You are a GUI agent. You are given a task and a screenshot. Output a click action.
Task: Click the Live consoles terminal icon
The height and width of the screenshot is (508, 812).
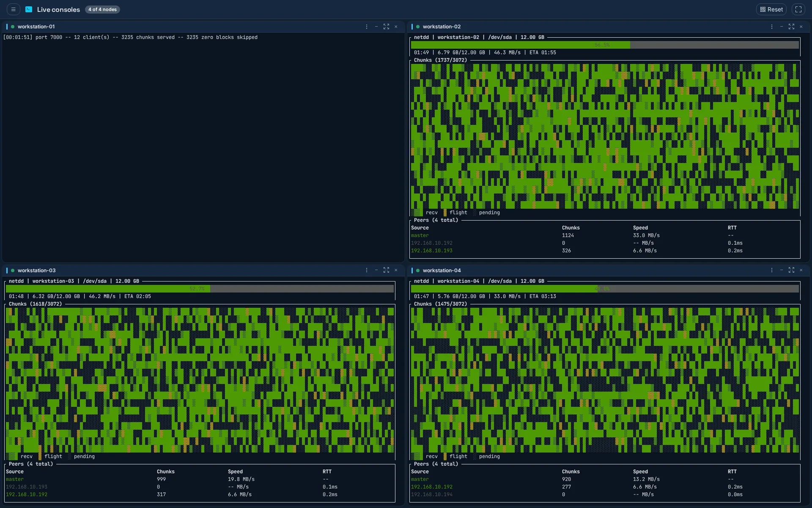pyautogui.click(x=29, y=9)
